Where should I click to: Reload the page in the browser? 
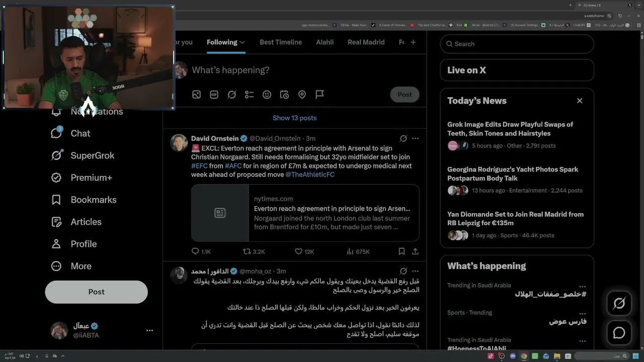click(620, 16)
